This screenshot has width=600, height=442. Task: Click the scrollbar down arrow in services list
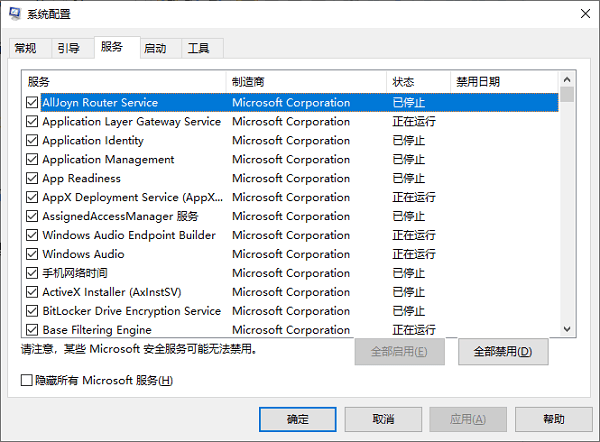tap(567, 329)
